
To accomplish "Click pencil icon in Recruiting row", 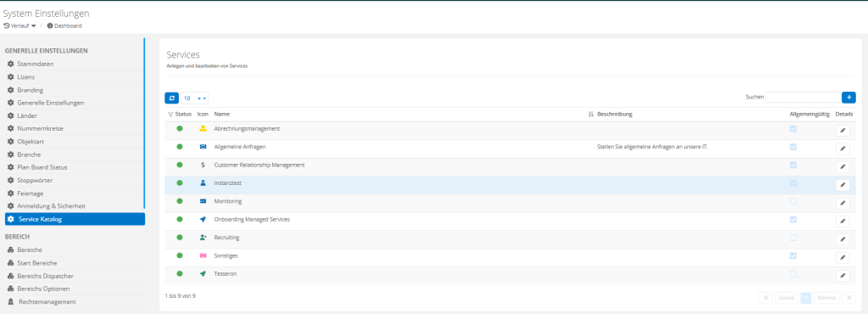I will point(843,240).
